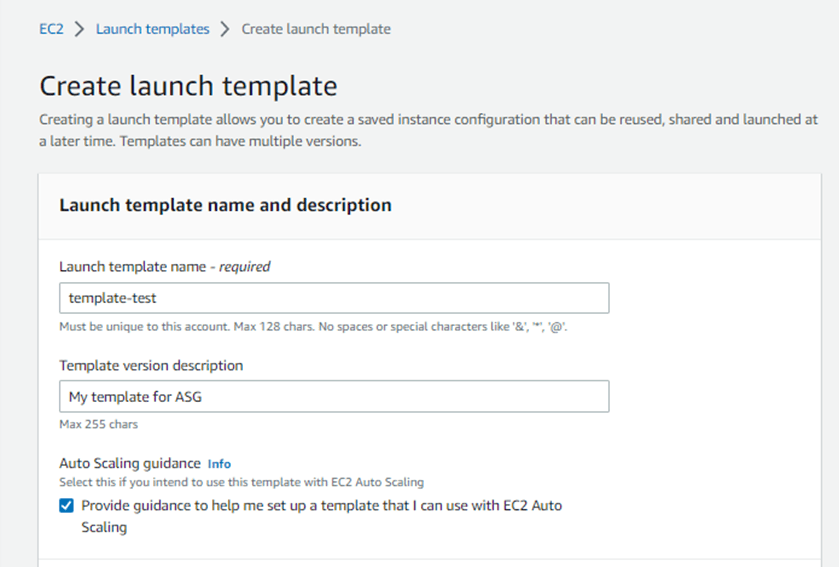Viewport: 839px width, 567px height.
Task: Focus the Template version description field
Action: pyautogui.click(x=334, y=396)
